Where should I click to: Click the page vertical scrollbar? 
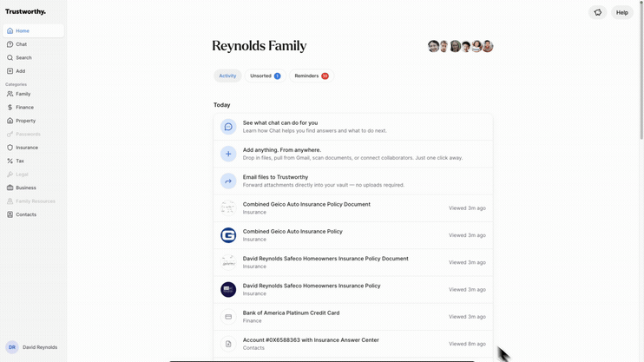coord(641,69)
